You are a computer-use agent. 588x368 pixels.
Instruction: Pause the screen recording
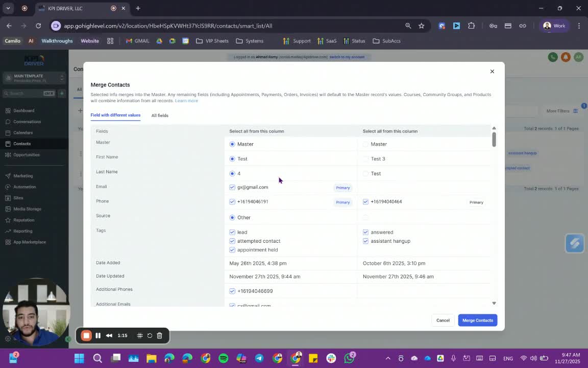pyautogui.click(x=98, y=336)
